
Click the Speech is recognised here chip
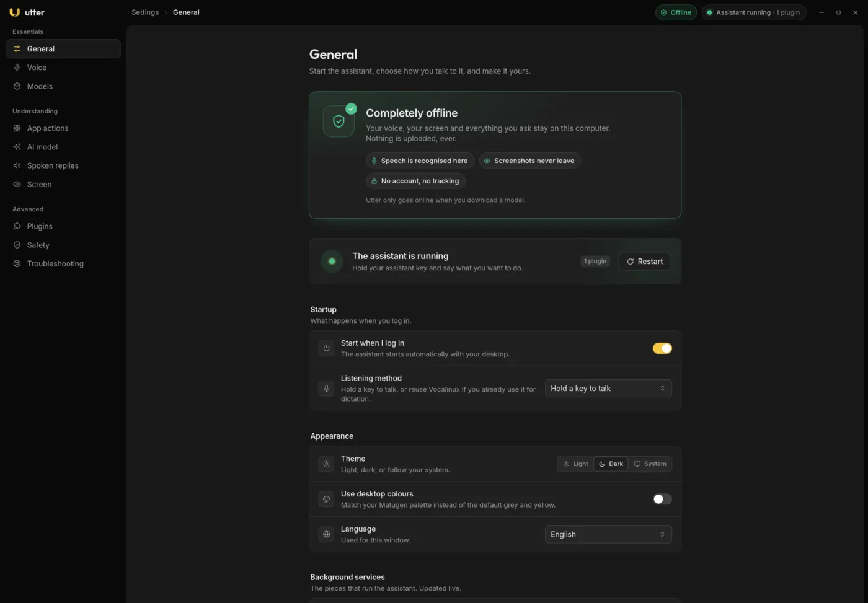[420, 161]
